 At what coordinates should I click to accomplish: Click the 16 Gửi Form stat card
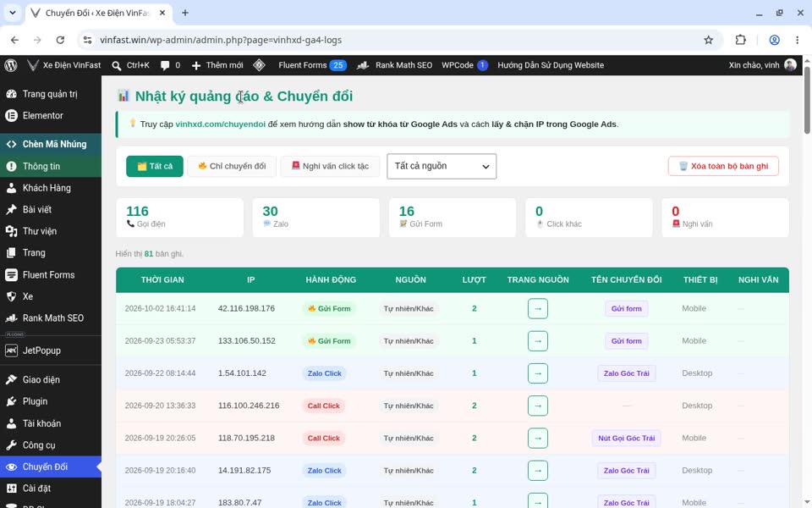(x=453, y=218)
